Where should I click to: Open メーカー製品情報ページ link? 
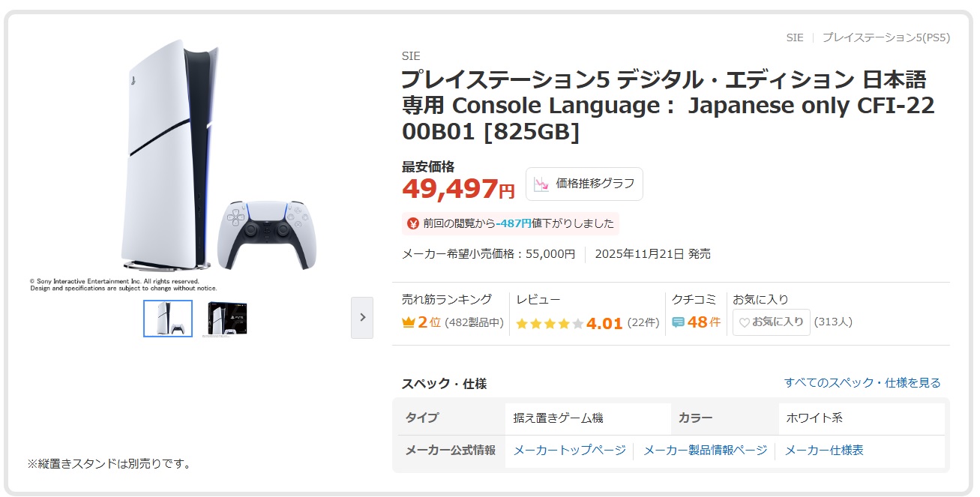[x=705, y=450]
